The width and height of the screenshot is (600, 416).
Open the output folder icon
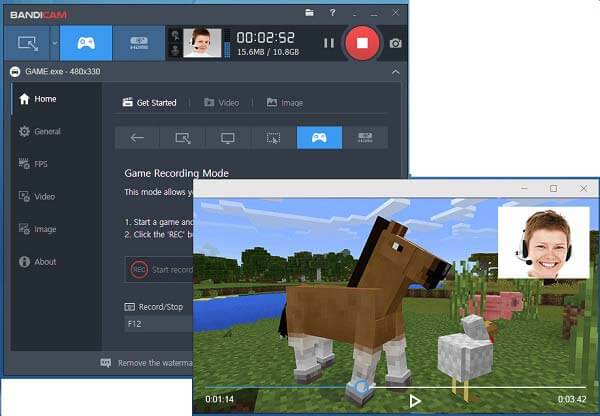pyautogui.click(x=309, y=13)
